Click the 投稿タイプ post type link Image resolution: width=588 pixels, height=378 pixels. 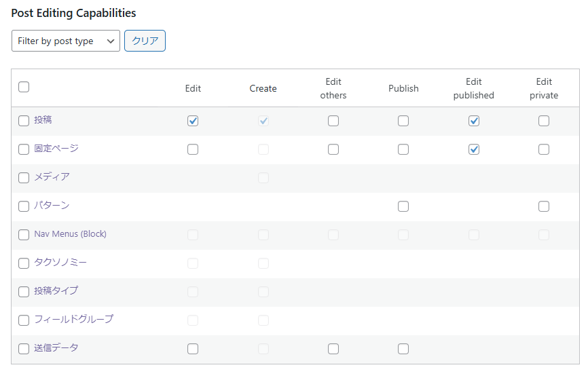[x=56, y=290]
